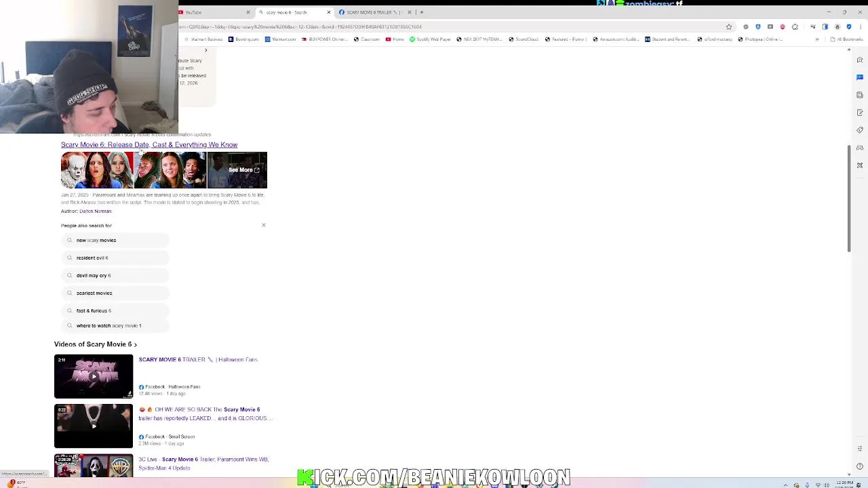Open the Spotify Web Player bookmark
This screenshot has width=868, height=488.
(x=430, y=39)
